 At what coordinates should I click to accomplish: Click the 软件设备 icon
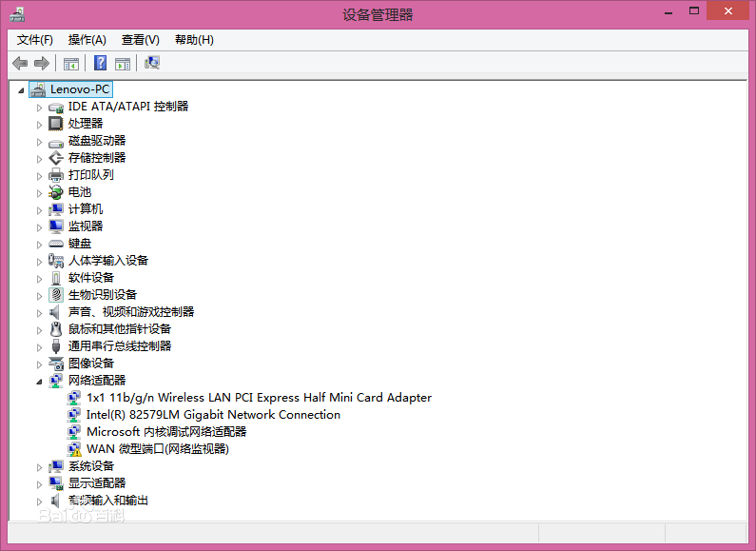(x=56, y=278)
